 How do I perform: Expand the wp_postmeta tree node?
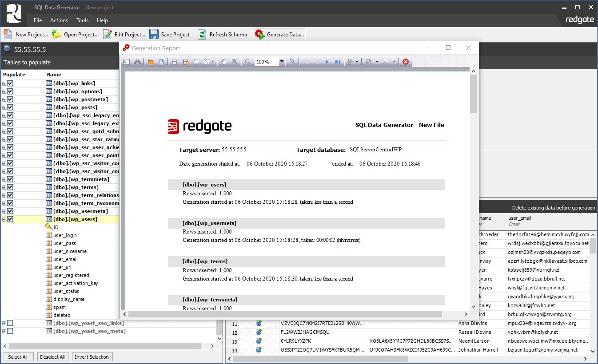click(4, 99)
